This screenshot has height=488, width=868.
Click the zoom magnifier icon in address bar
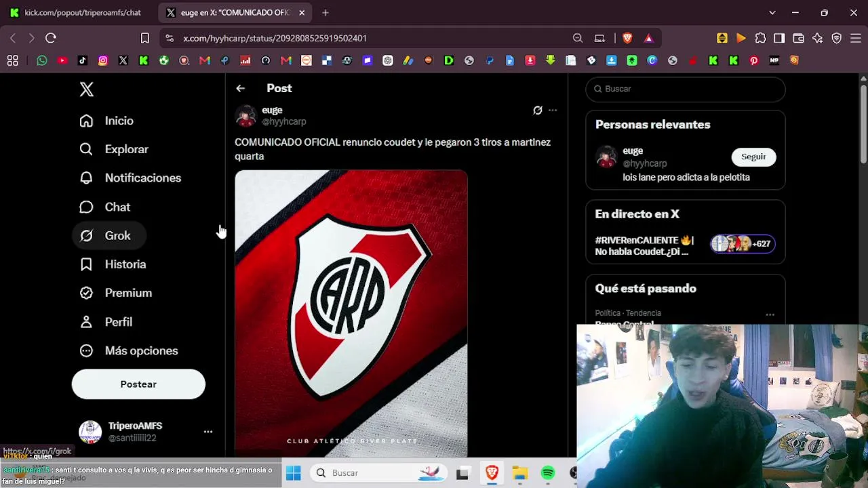[578, 38]
